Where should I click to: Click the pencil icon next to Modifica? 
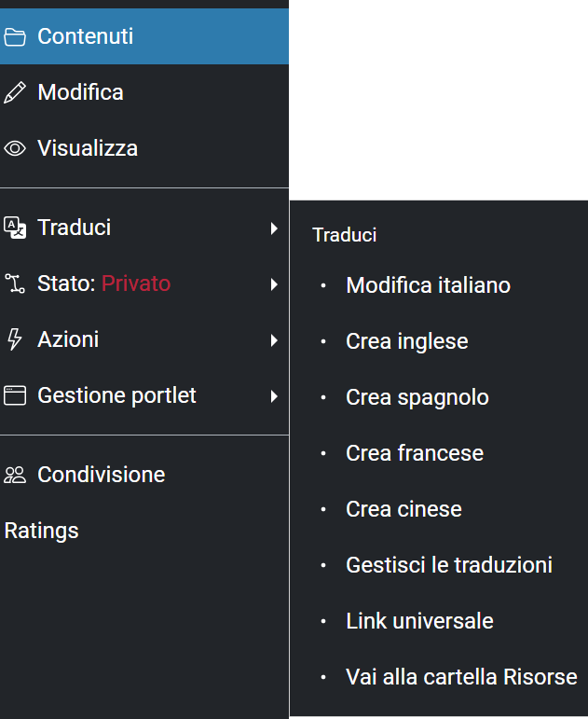(15, 92)
